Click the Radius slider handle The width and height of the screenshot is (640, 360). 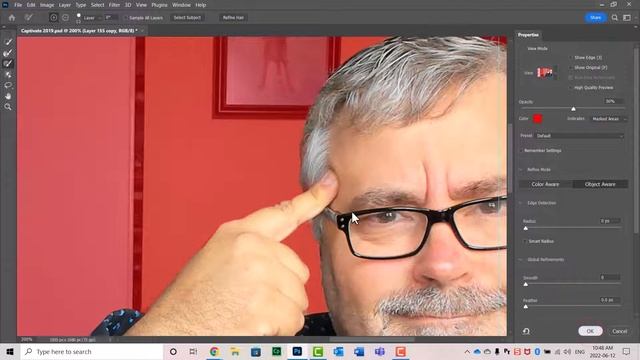click(x=526, y=228)
